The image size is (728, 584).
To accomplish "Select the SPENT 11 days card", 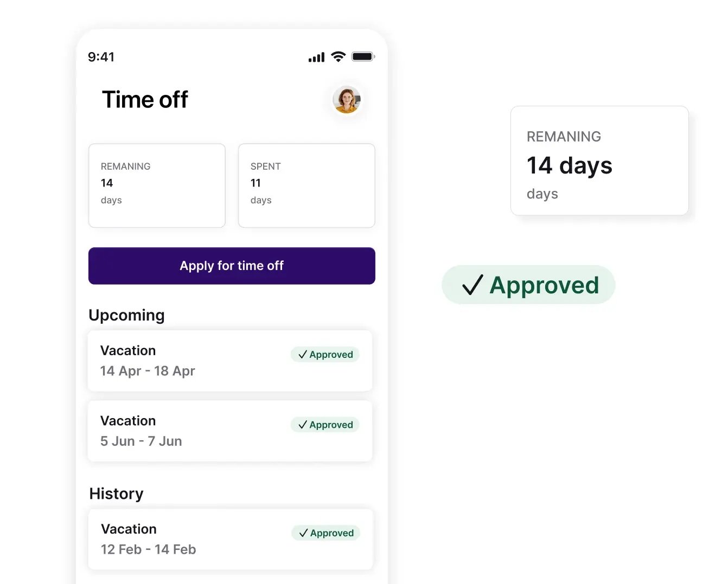I will pyautogui.click(x=306, y=185).
